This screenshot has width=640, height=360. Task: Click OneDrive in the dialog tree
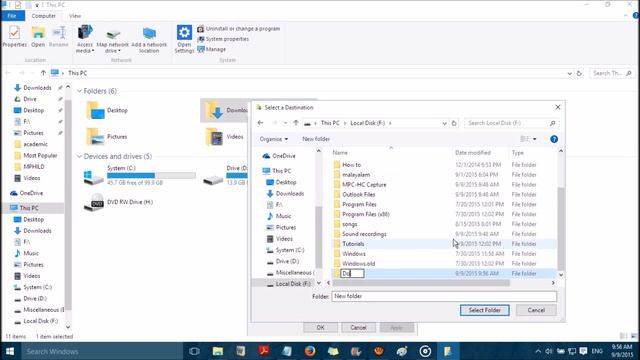[279, 156]
